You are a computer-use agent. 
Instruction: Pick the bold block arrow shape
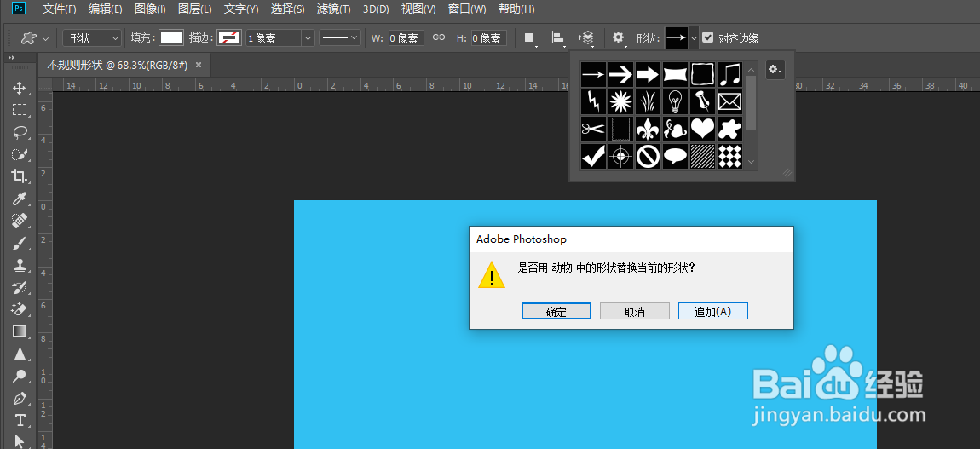[649, 74]
